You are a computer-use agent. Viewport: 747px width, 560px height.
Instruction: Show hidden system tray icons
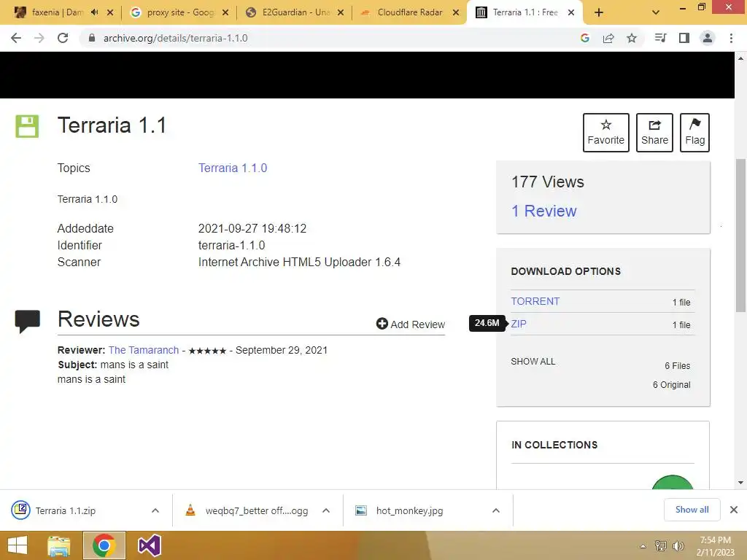(643, 546)
